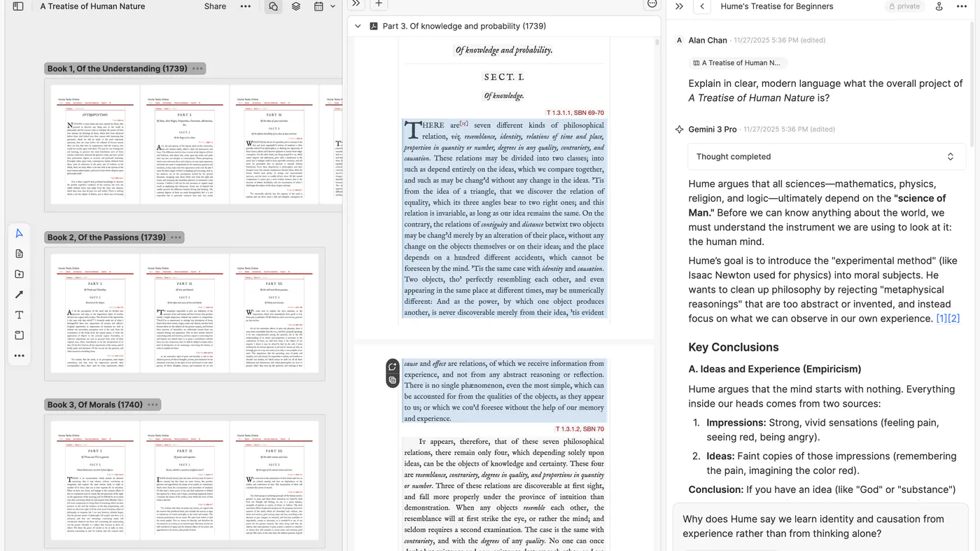
Task: Open citation link [1]
Action: pyautogui.click(x=941, y=319)
